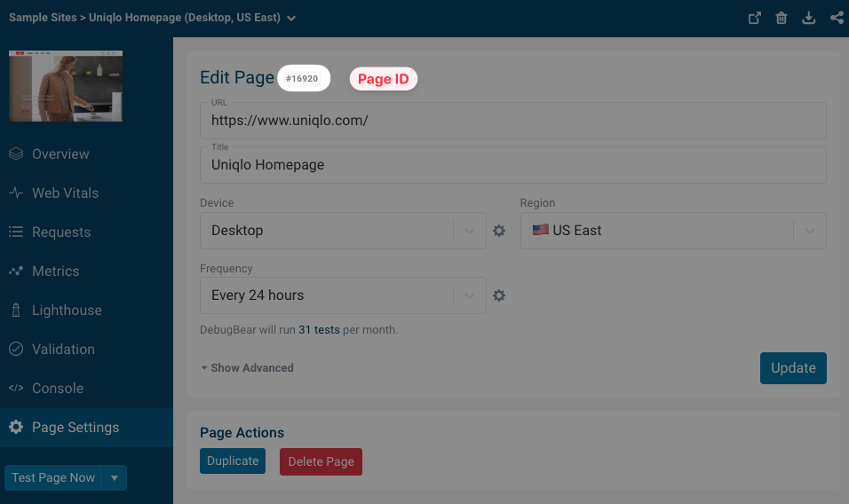Click the Delete Page button

[x=321, y=461]
